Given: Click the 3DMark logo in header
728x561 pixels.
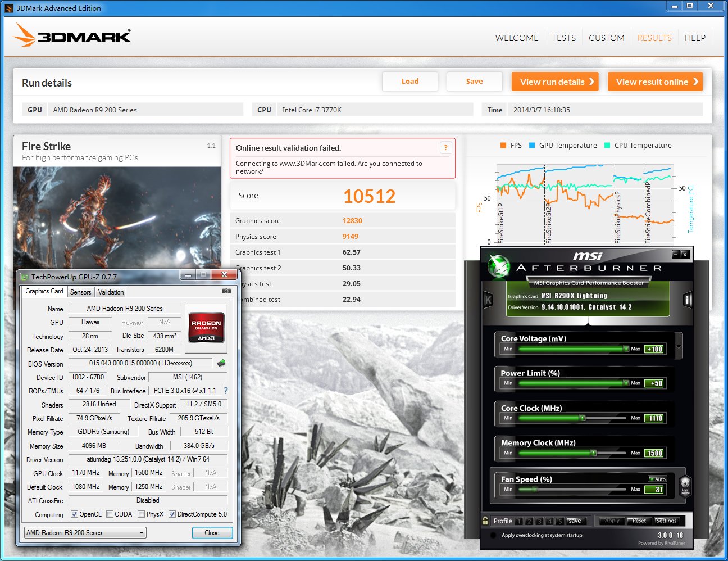Looking at the screenshot, I should (72, 36).
